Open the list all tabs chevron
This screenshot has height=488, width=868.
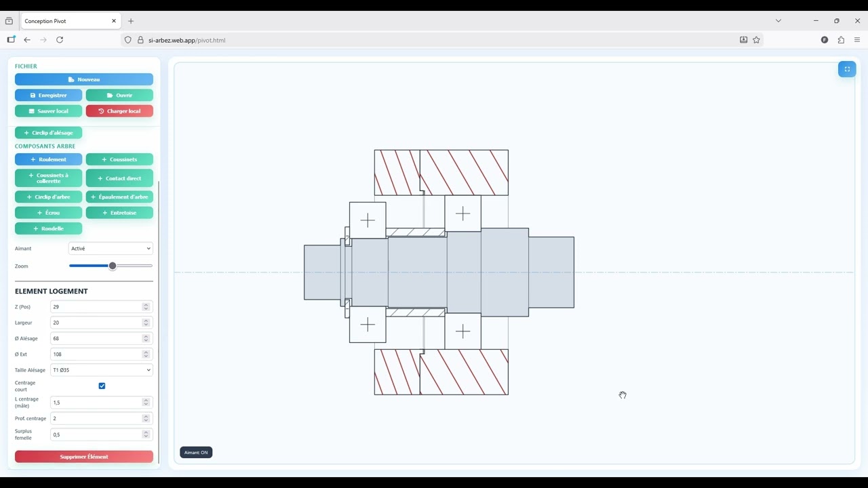(778, 21)
